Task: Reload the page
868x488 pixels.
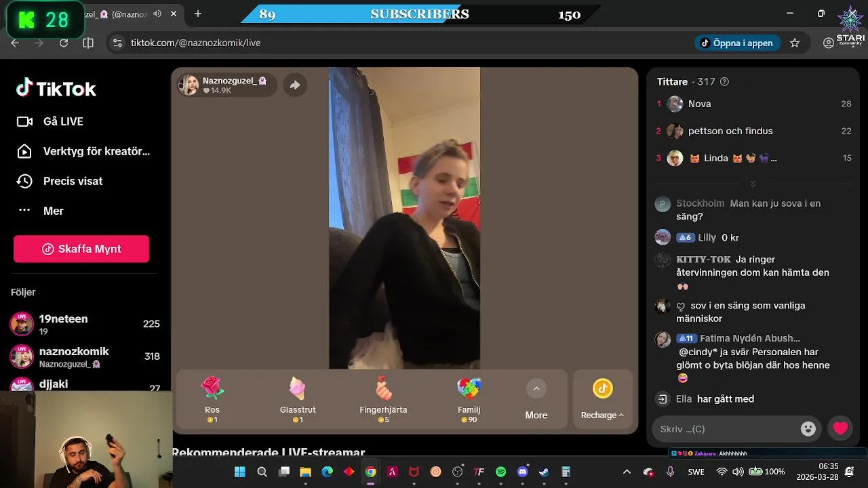Action: pos(64,43)
